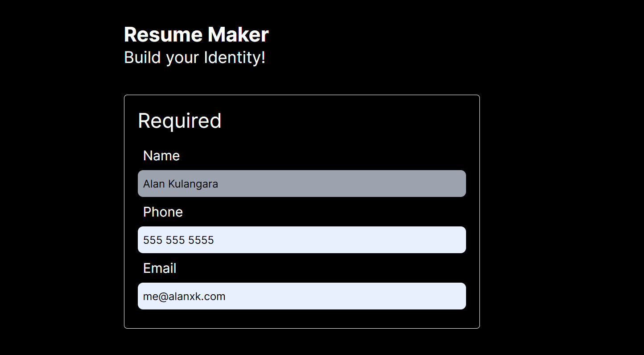The height and width of the screenshot is (355, 644).
Task: Click the Phone field label
Action: pyautogui.click(x=163, y=212)
